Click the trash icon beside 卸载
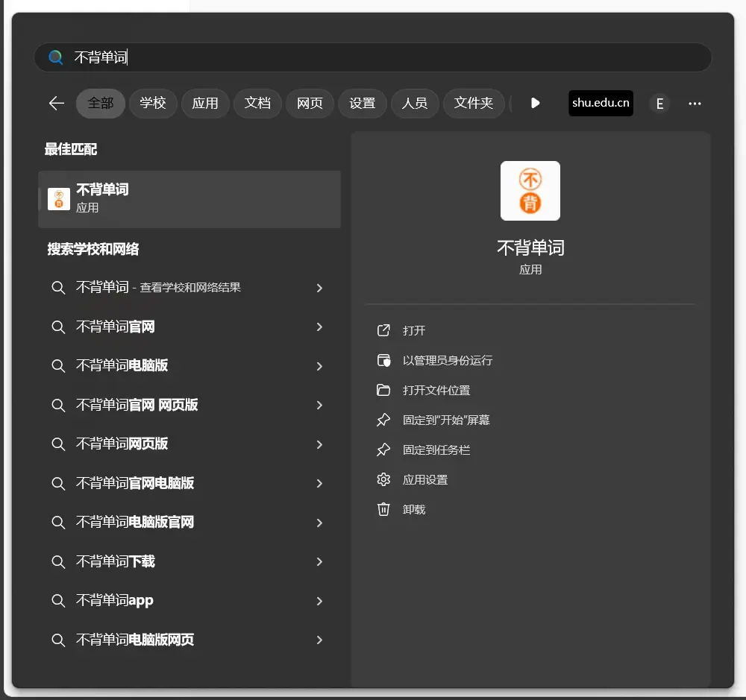 (x=383, y=510)
